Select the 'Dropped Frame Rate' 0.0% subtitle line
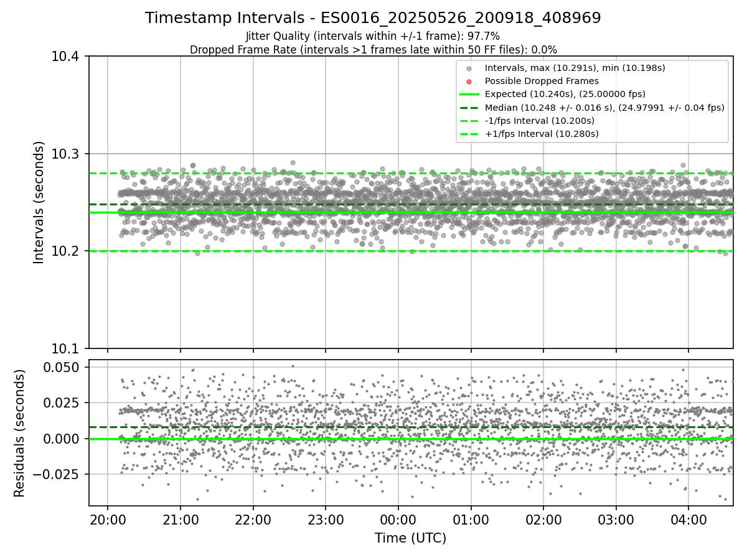This screenshot has width=747, height=560. (x=373, y=49)
